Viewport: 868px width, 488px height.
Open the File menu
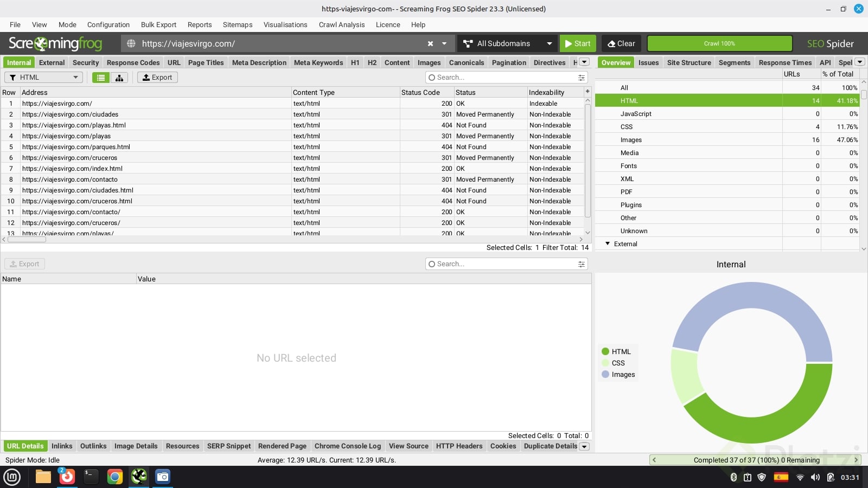(15, 24)
